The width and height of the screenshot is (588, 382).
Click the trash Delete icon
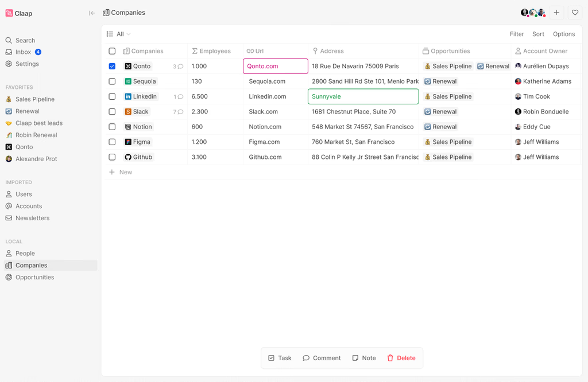point(390,358)
